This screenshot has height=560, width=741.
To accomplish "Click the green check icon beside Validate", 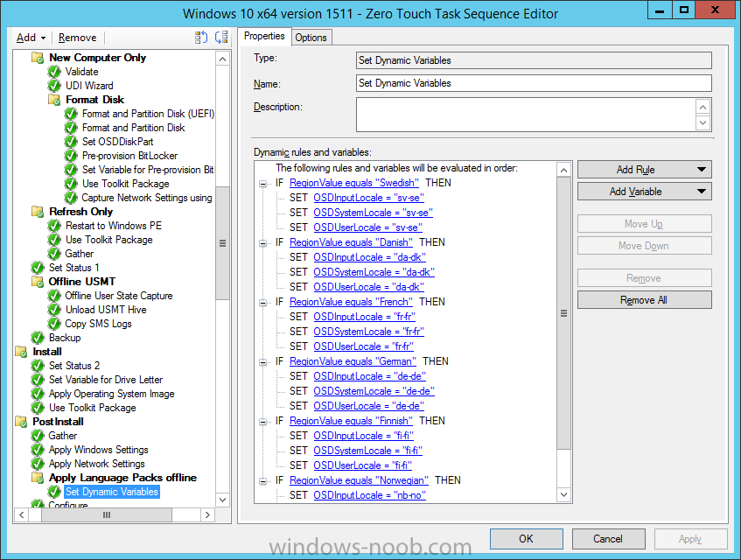I will pos(54,72).
